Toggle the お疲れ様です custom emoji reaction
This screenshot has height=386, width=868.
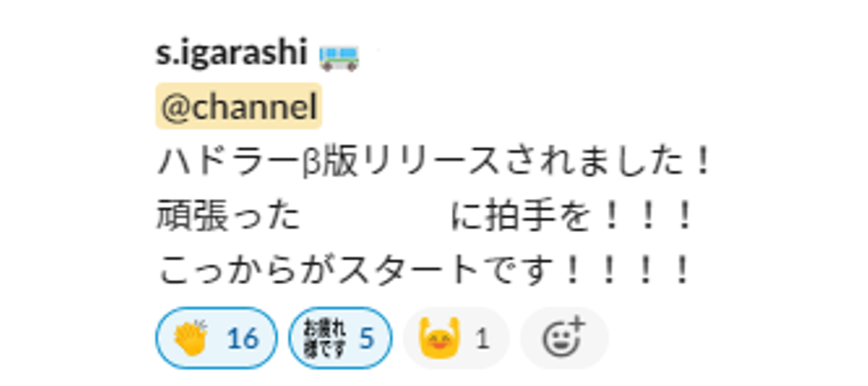341,338
